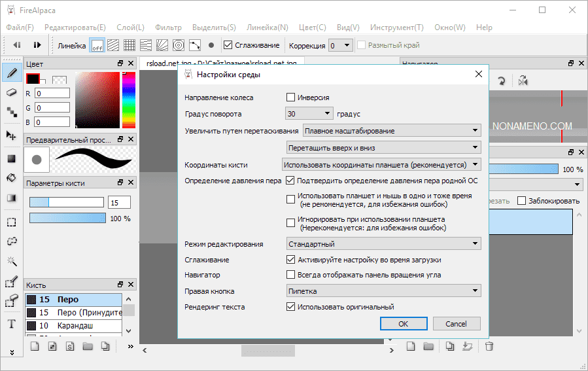This screenshot has width=588, height=371.
Task: Click OK to confirm settings
Action: click(404, 324)
